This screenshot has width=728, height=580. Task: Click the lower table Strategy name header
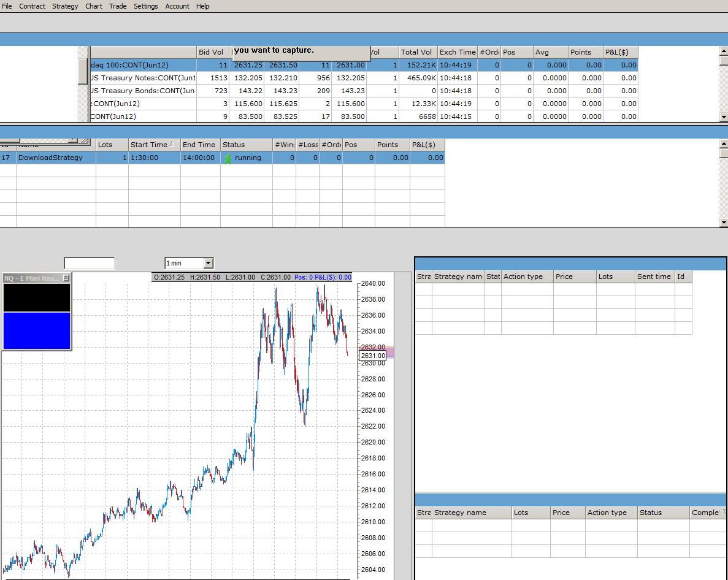pyautogui.click(x=472, y=513)
